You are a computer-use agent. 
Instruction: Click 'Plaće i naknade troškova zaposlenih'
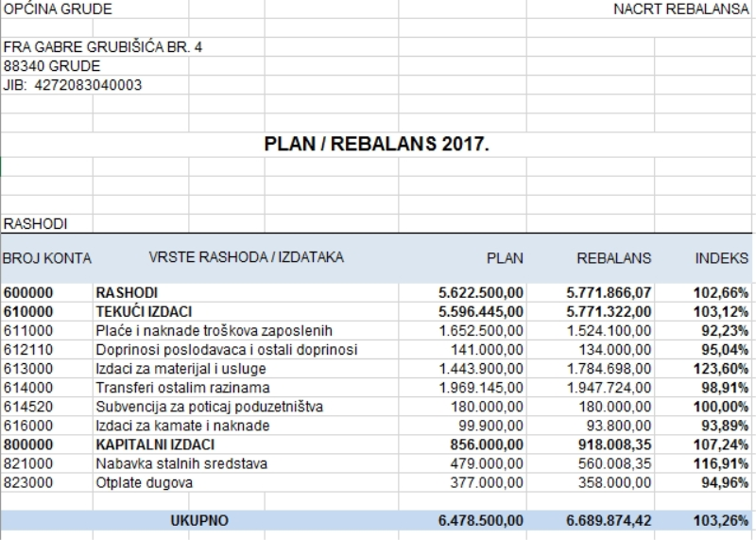coord(215,331)
